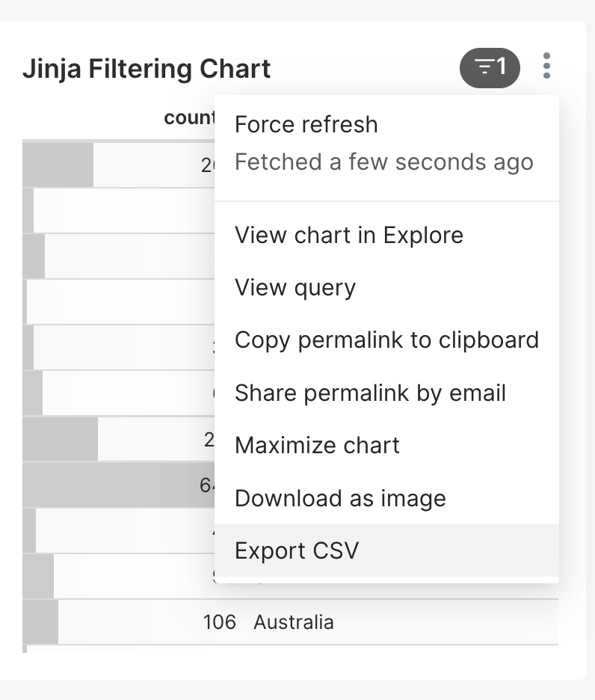Open View query from the chart menu

tap(295, 287)
